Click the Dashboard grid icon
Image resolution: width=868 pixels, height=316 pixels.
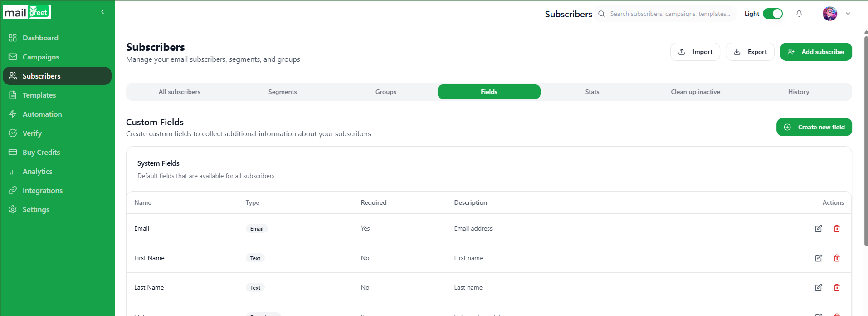coord(13,38)
